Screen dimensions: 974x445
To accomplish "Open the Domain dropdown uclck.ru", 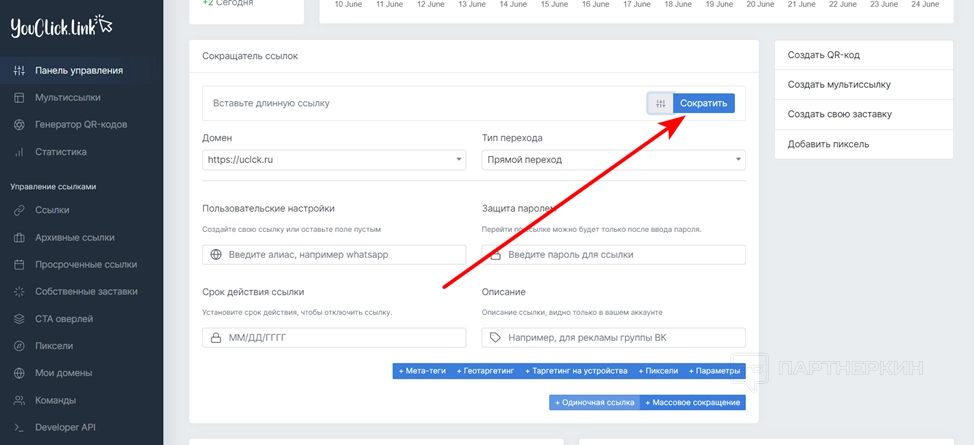I will click(333, 160).
